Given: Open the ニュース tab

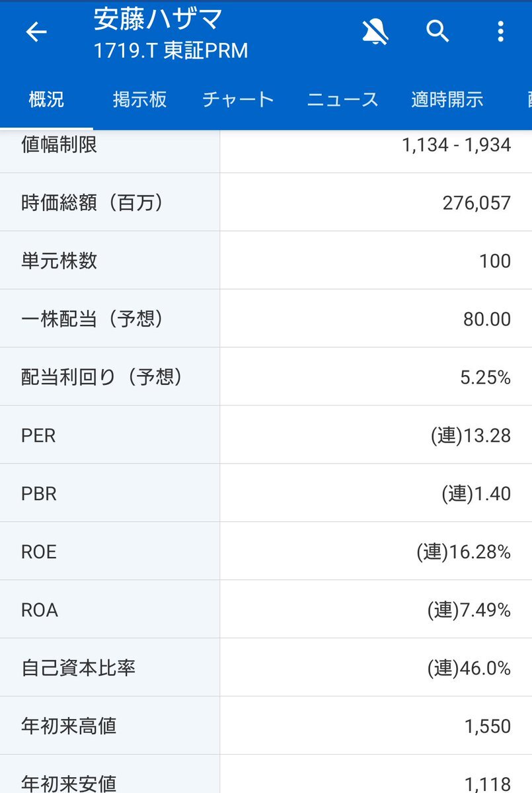Looking at the screenshot, I should tap(342, 99).
